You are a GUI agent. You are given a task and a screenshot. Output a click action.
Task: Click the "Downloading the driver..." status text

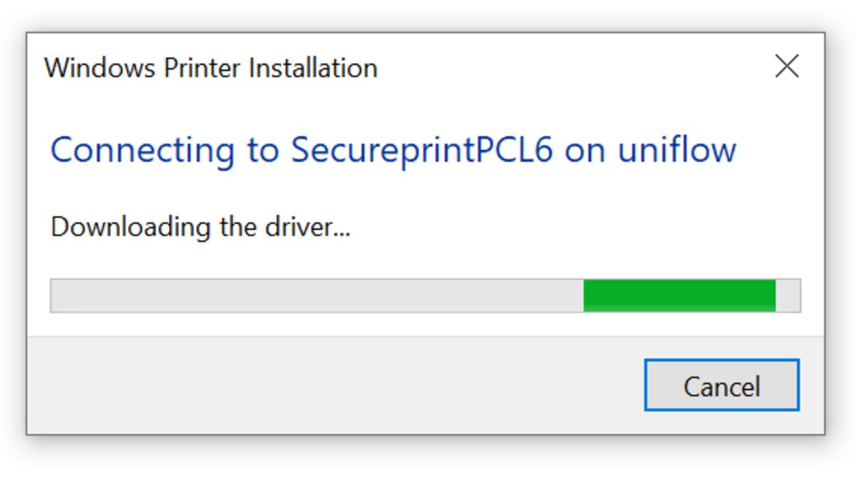click(200, 227)
